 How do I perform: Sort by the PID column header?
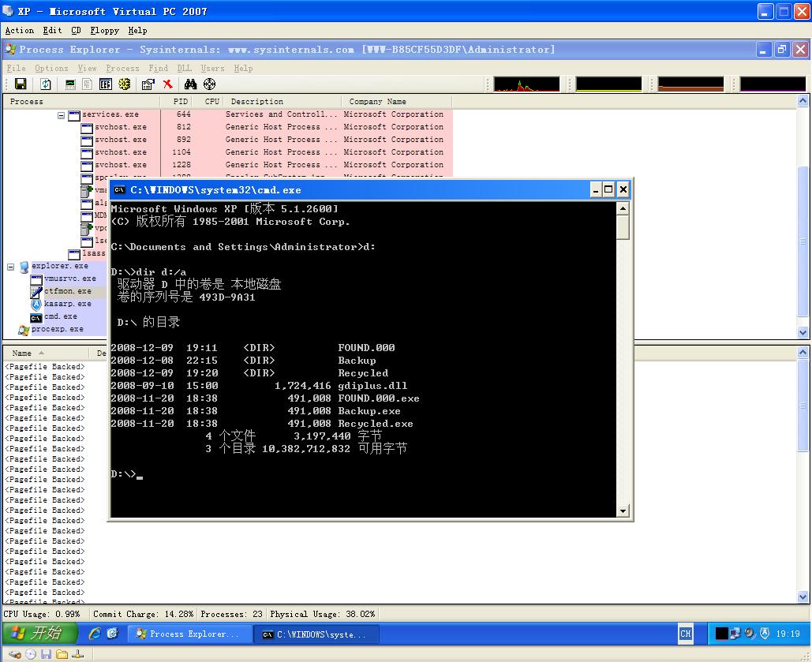176,102
